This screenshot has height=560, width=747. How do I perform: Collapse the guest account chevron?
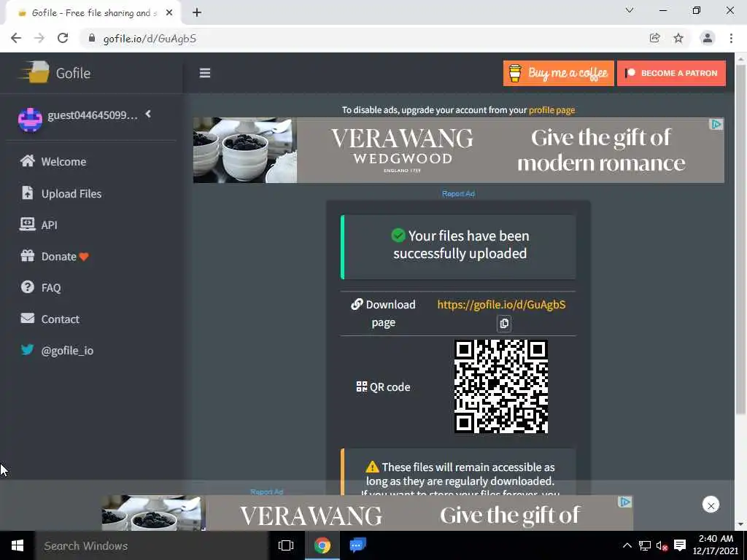(148, 114)
